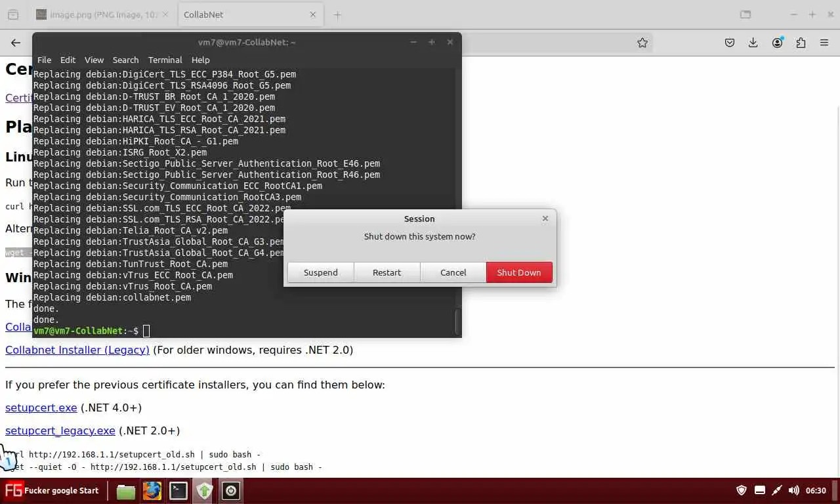Open the Firefox account icon
Image resolution: width=840 pixels, height=504 pixels.
tap(778, 43)
